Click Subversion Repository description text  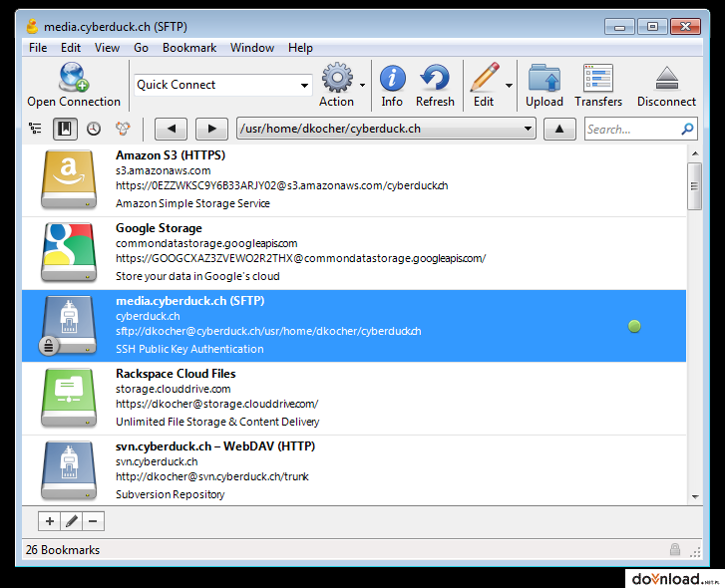click(171, 494)
